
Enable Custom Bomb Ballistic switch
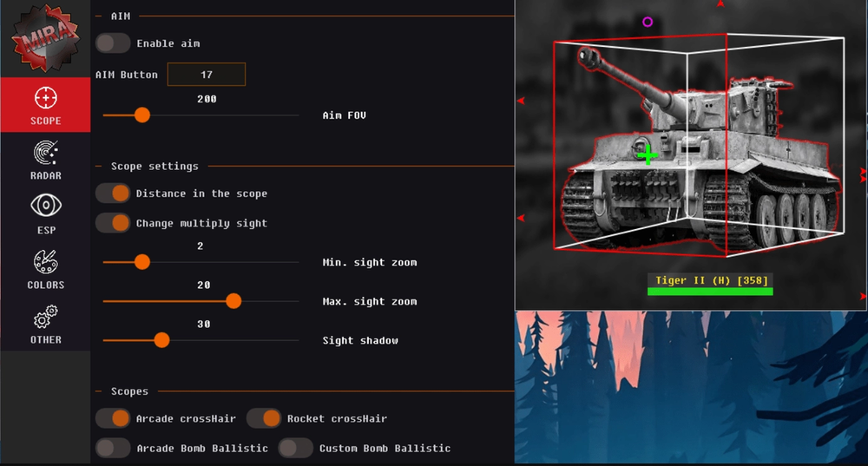295,448
